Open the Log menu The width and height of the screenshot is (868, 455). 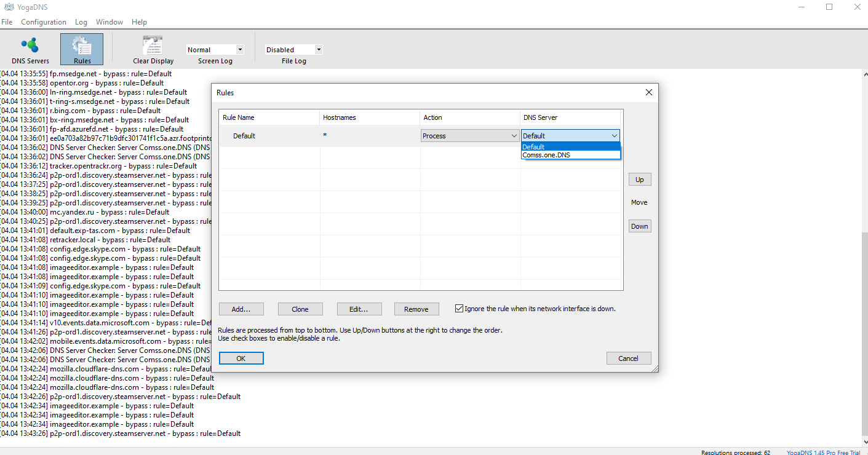click(81, 22)
